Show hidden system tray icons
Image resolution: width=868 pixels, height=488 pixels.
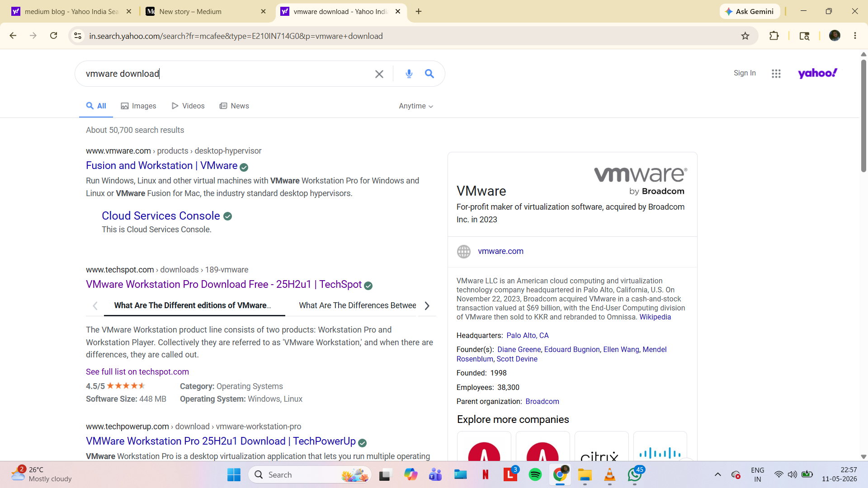(717, 474)
